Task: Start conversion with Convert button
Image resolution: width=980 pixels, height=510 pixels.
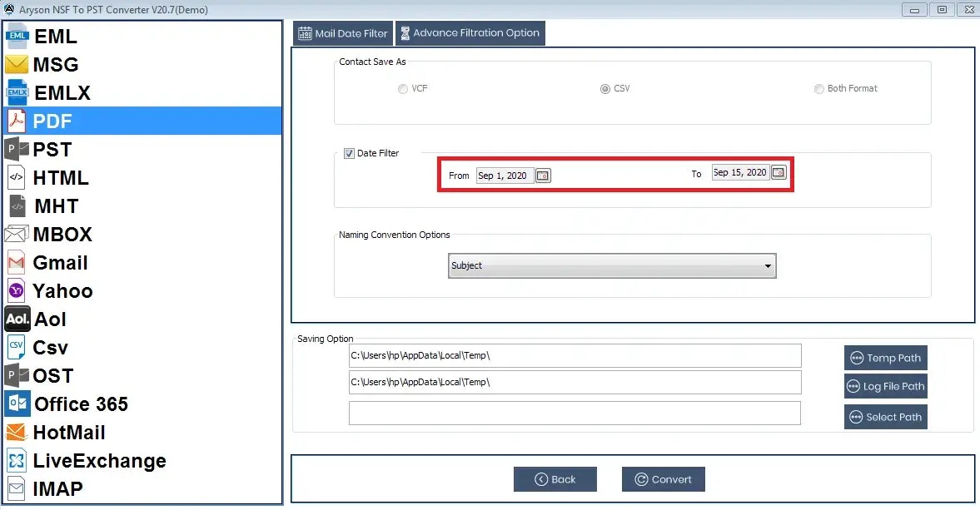Action: (663, 479)
